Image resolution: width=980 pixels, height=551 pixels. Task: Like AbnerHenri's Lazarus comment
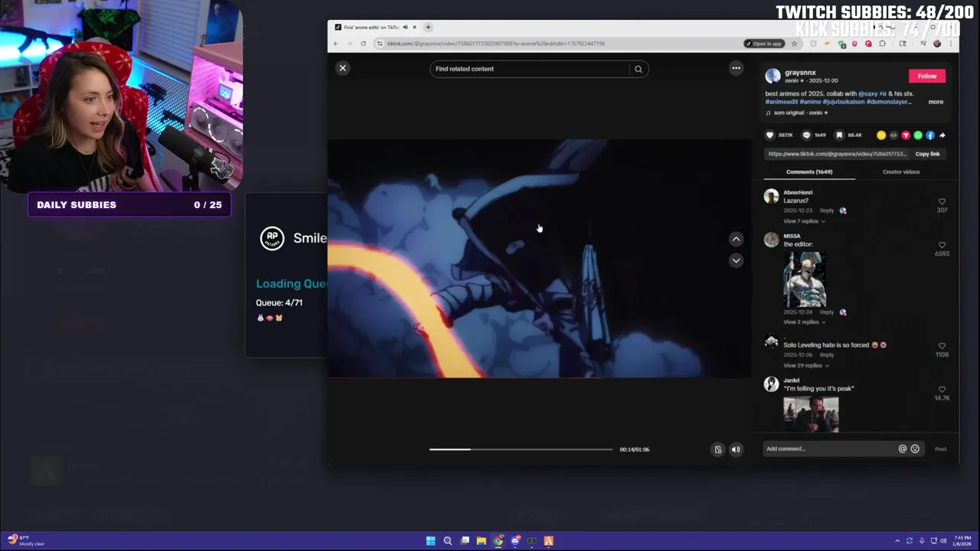point(942,202)
